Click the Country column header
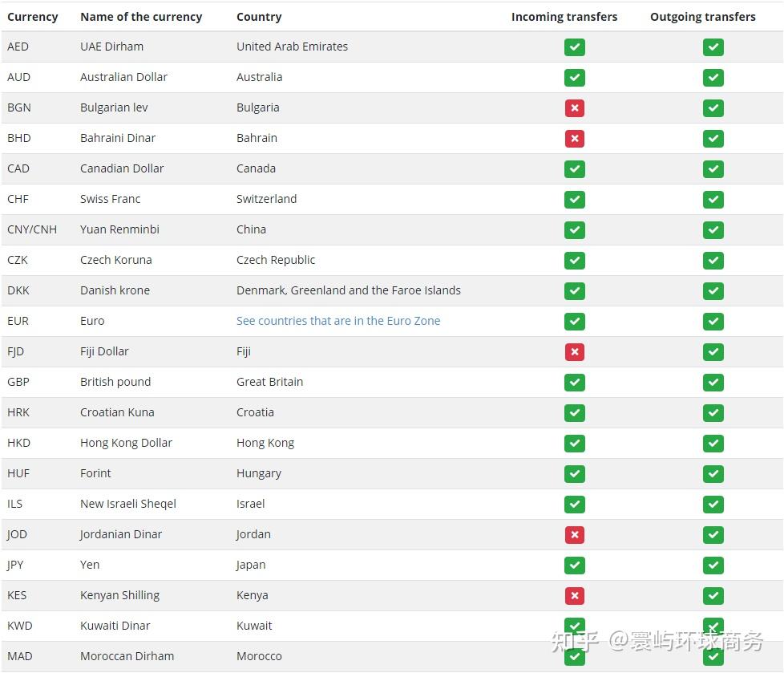Viewport: 784px width, 673px height. [259, 17]
